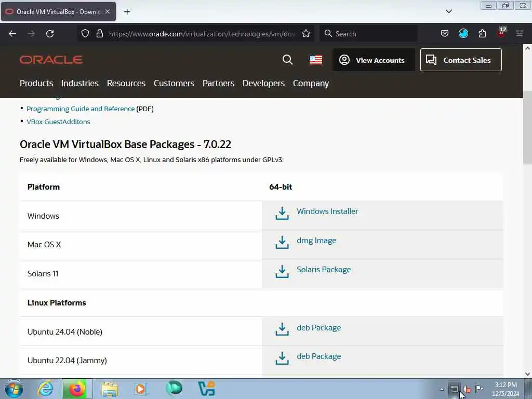Click the blue circular extension icon
The width and height of the screenshot is (532, 399).
pyautogui.click(x=463, y=34)
